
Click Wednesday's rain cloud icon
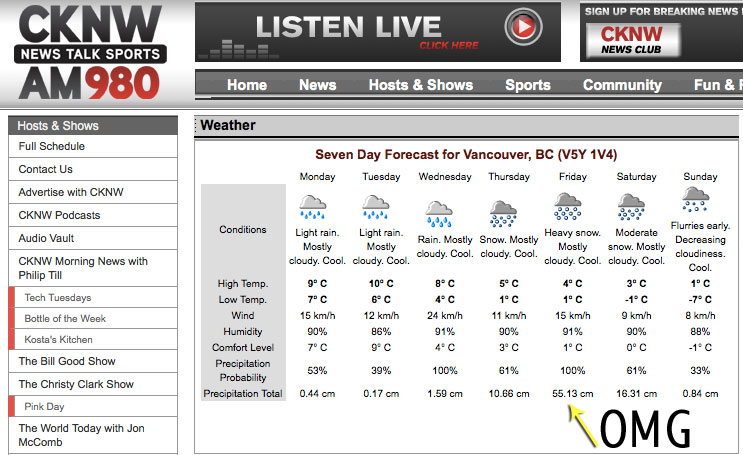pyautogui.click(x=439, y=213)
